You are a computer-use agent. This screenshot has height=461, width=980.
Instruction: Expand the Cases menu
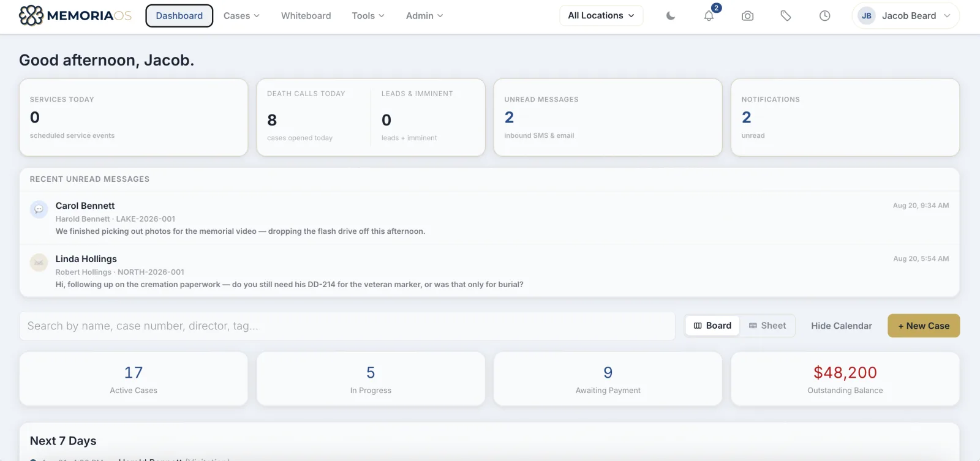coord(241,16)
